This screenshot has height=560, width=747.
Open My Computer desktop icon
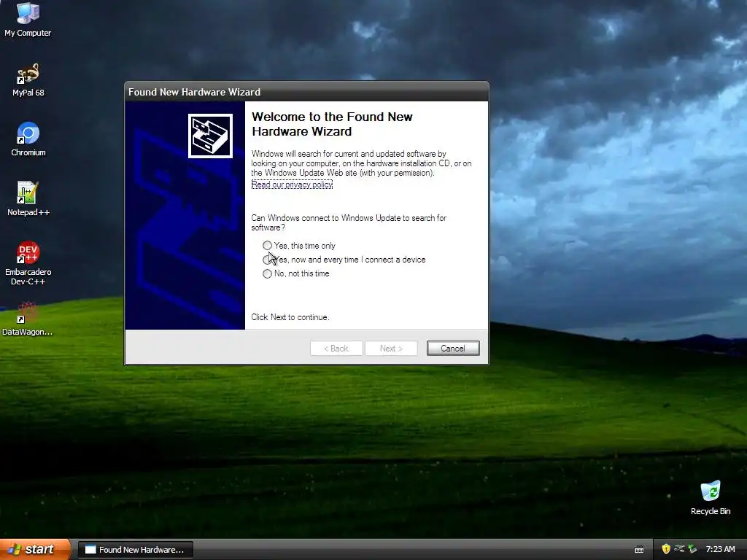pos(28,19)
